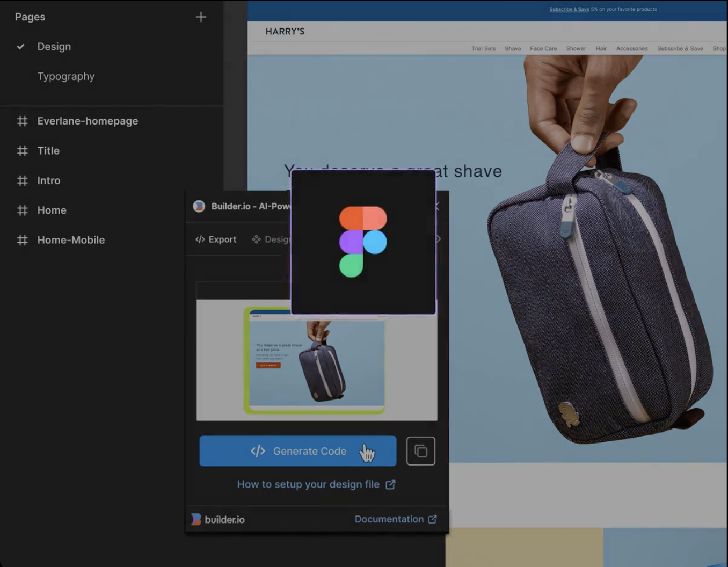Open Accessories in Harry's navigation
728x567 pixels.
tap(632, 48)
